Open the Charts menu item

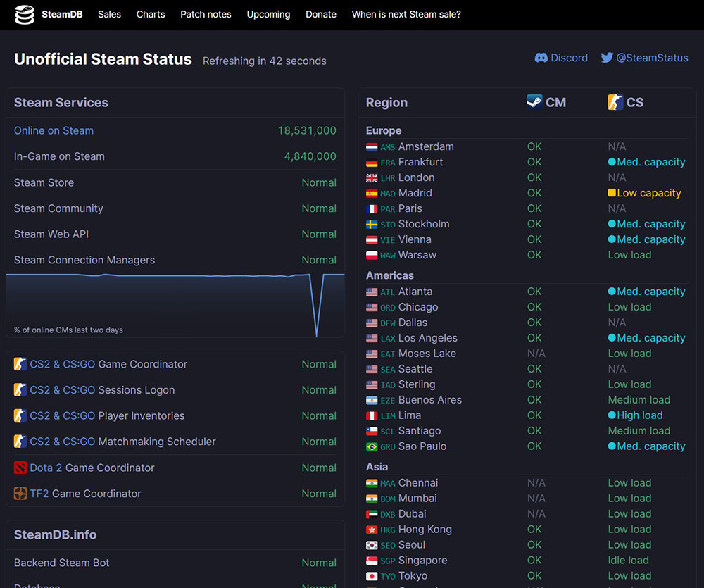(151, 14)
